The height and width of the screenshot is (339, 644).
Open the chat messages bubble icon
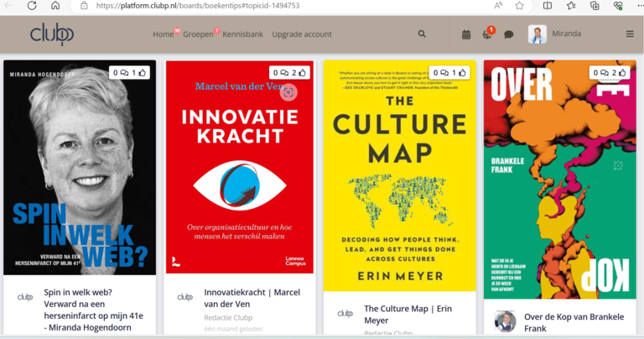click(x=508, y=34)
